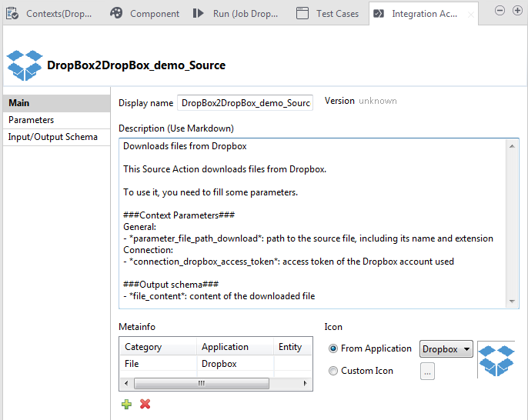Click the Entity column header
528x420 pixels.
click(292, 347)
